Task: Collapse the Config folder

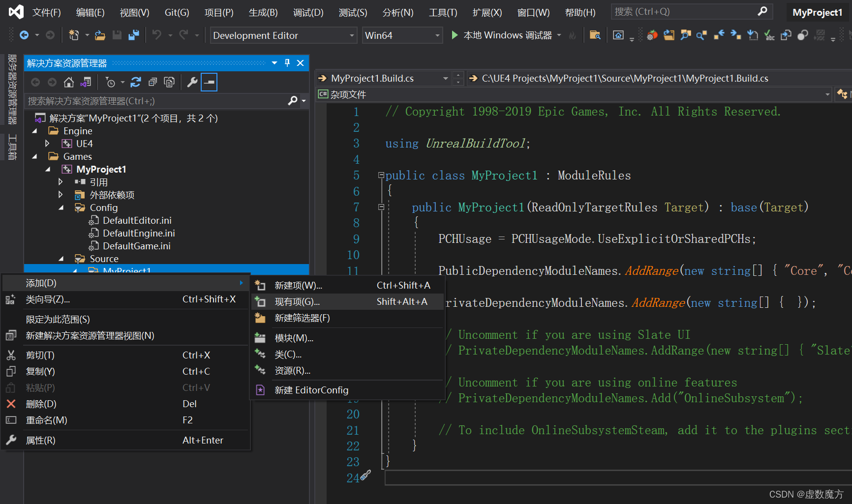Action: [x=61, y=208]
